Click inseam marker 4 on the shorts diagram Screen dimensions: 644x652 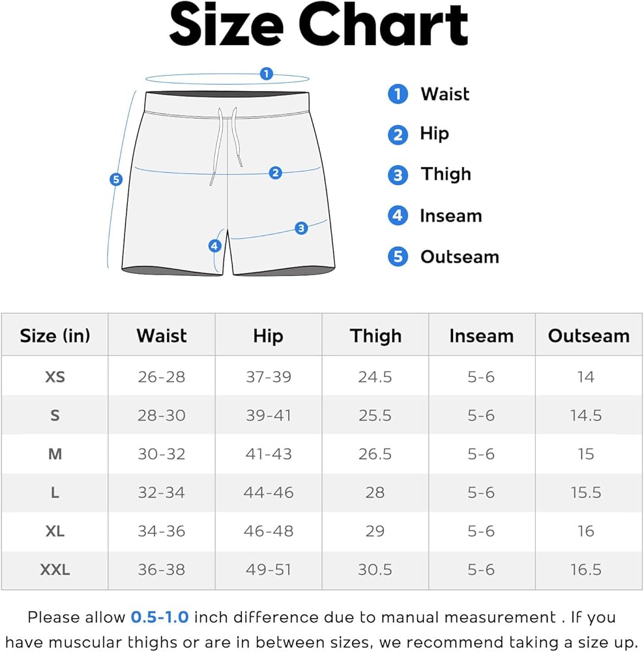pos(214,246)
